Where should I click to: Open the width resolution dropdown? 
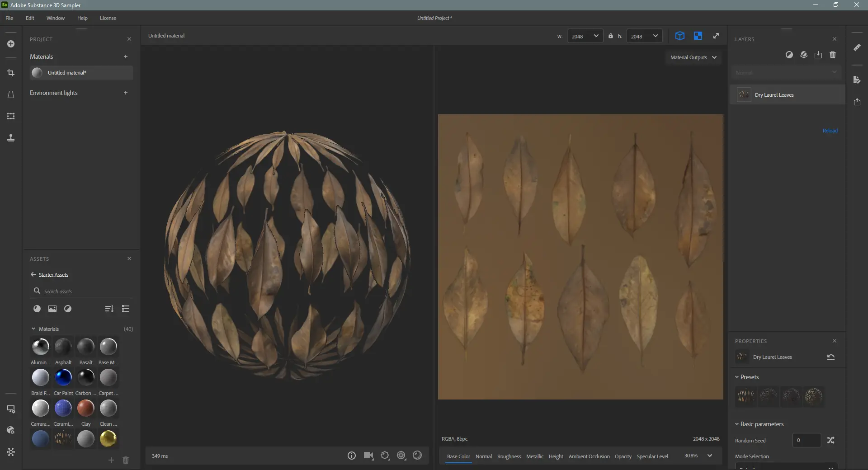pyautogui.click(x=585, y=36)
